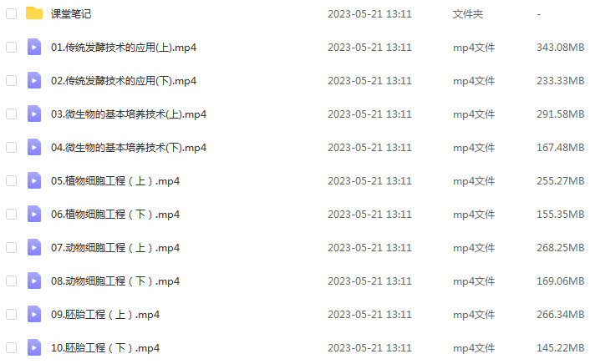Viewport: 590px width, 364px height.
Task: Select checkbox next to 10.胚胎工程（下）.mp4
Action: tap(12, 348)
